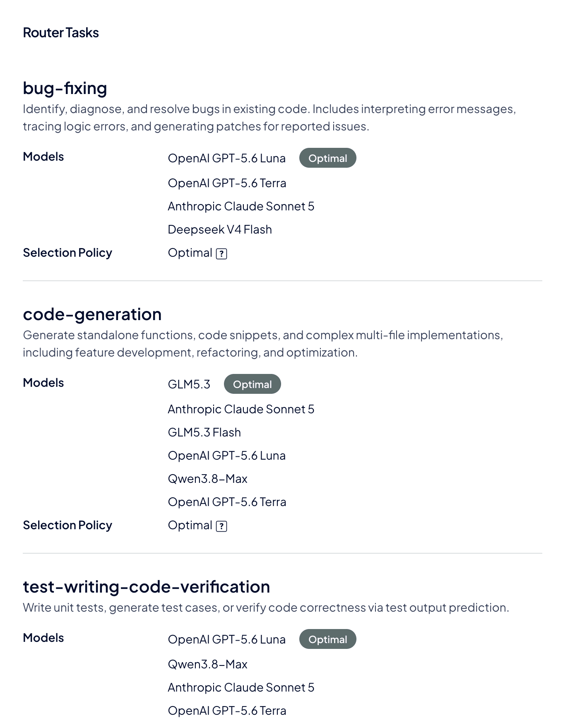
Task: Select Deepseek V4 Flash model
Action: (x=220, y=229)
